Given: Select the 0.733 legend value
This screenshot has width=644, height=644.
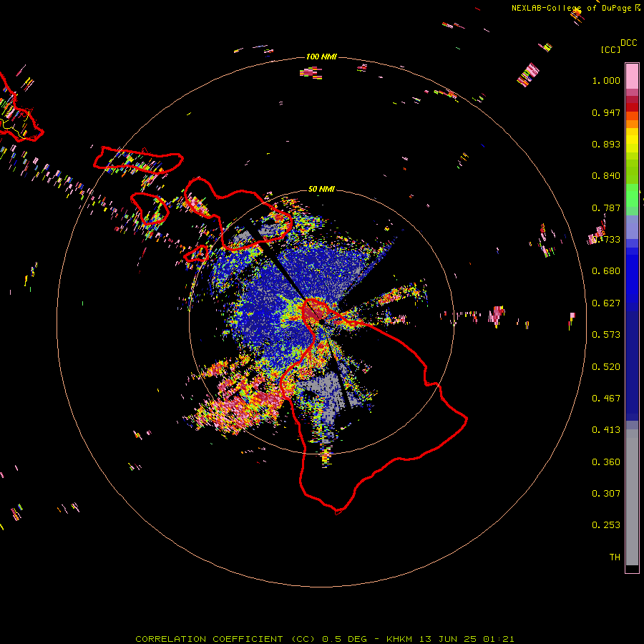Looking at the screenshot, I should coord(606,240).
